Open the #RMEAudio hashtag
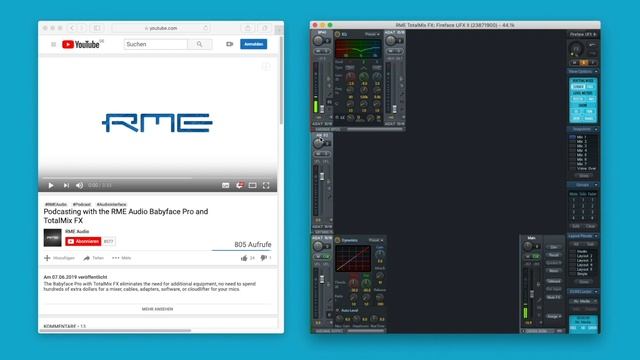 click(x=56, y=204)
